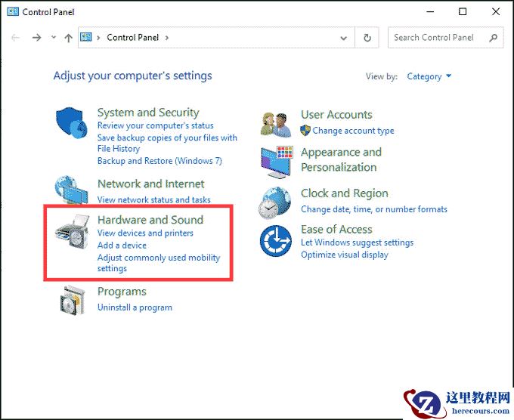This screenshot has height=420, width=514.
Task: Open Programs heading
Action: (122, 292)
